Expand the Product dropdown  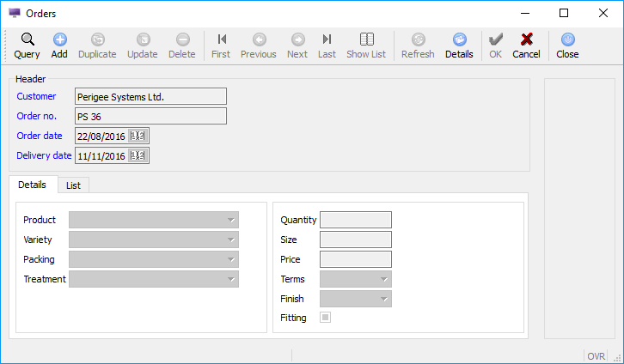pyautogui.click(x=230, y=220)
